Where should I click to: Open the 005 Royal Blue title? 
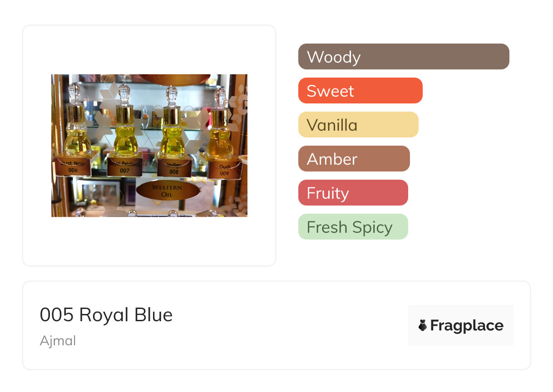point(106,315)
